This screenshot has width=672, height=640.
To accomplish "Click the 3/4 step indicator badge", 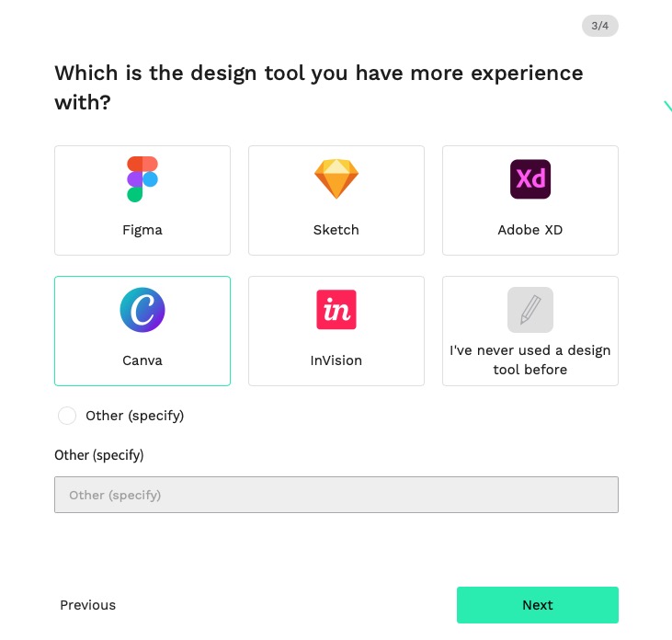I will pyautogui.click(x=600, y=26).
